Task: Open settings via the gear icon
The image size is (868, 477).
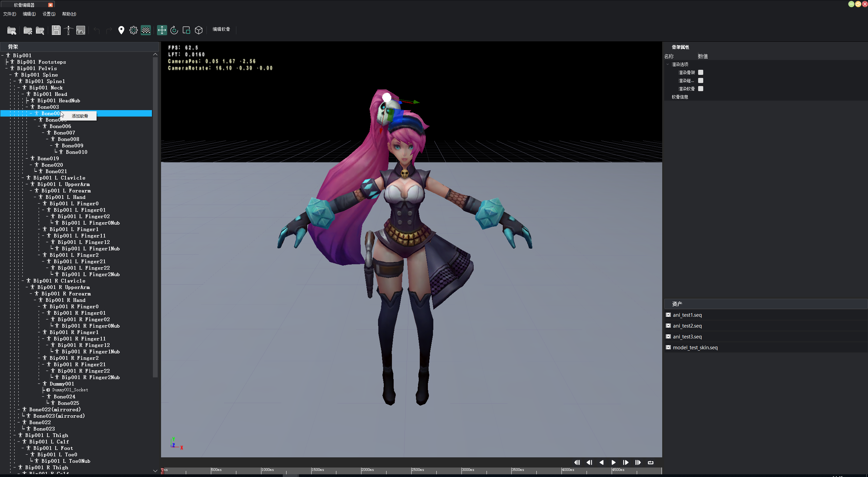Action: [x=134, y=30]
